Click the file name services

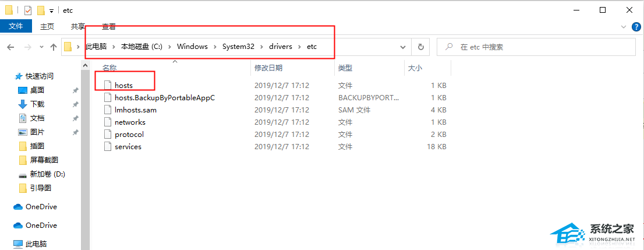(128, 147)
